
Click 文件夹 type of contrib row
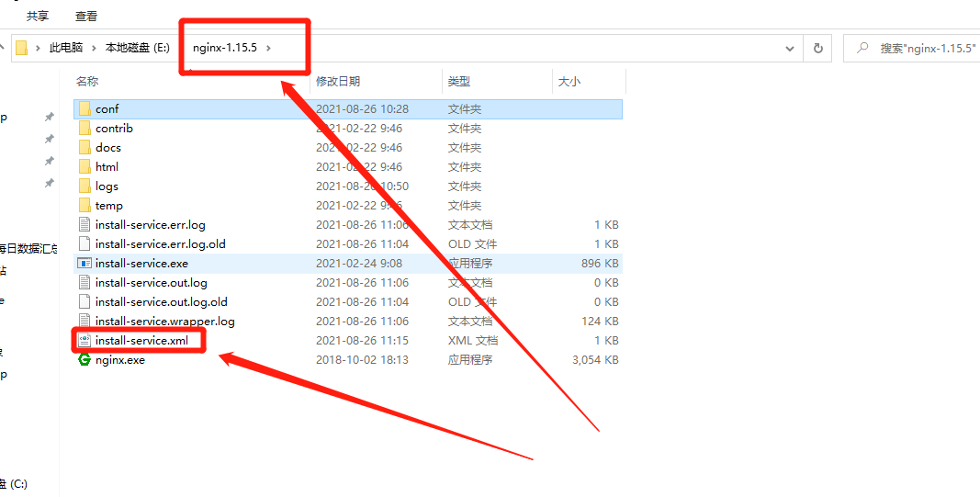click(x=465, y=129)
